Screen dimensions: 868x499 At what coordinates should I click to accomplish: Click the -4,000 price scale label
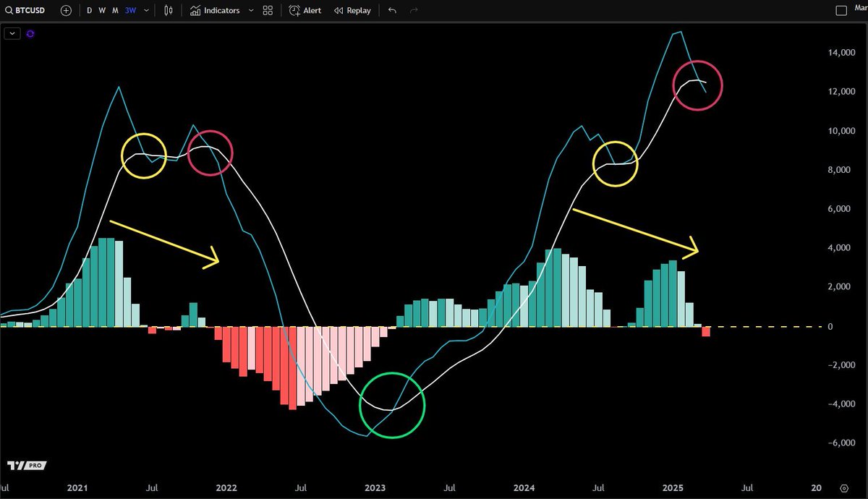click(841, 405)
